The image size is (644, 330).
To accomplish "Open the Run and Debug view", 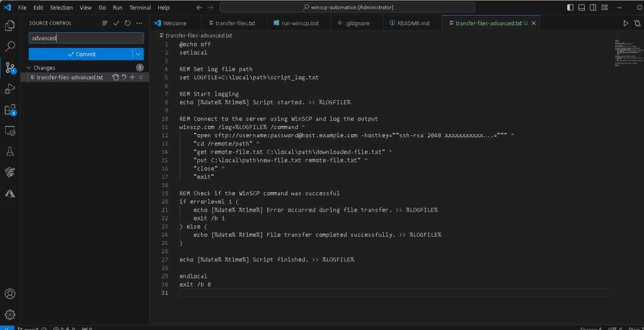I will (x=10, y=88).
